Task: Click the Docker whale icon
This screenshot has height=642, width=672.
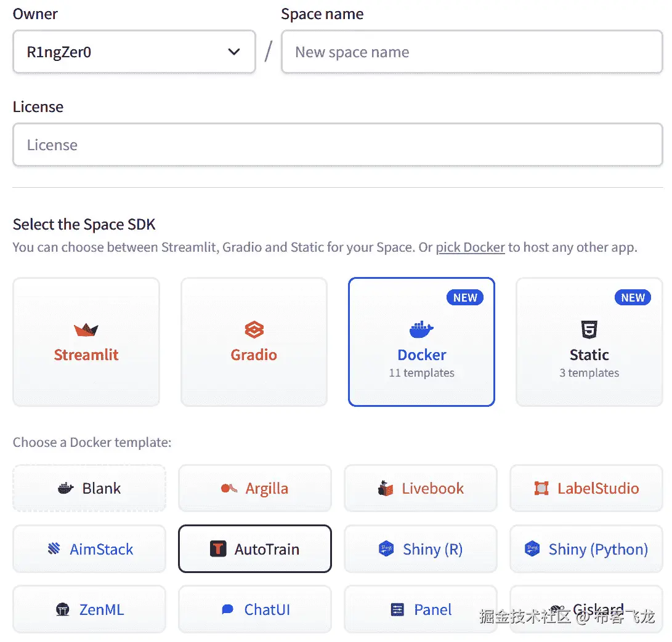Action: point(421,330)
